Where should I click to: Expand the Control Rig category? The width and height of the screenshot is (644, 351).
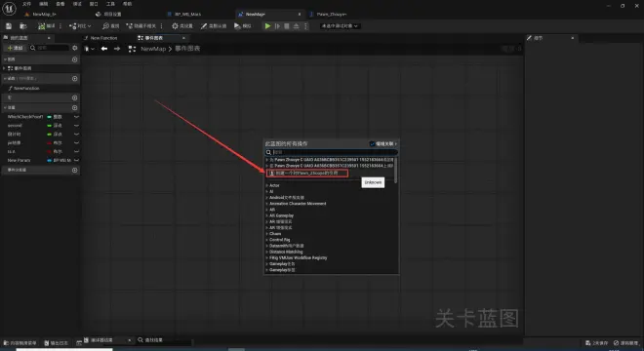coord(266,240)
